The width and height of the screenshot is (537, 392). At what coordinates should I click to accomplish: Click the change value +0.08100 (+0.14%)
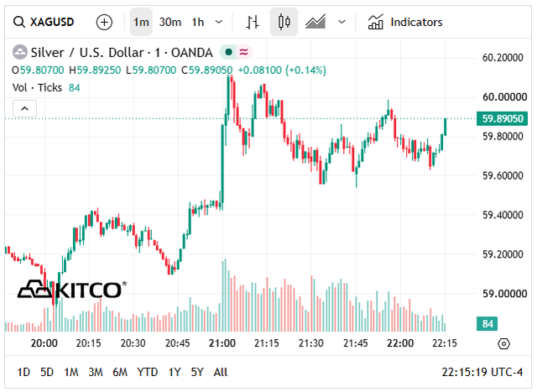tap(282, 71)
